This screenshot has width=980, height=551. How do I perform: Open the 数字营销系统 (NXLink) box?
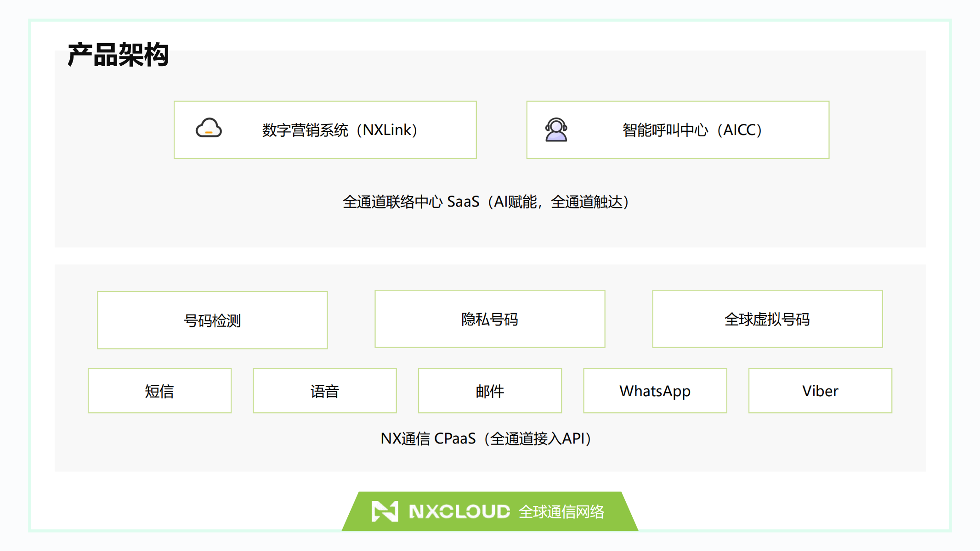click(325, 130)
